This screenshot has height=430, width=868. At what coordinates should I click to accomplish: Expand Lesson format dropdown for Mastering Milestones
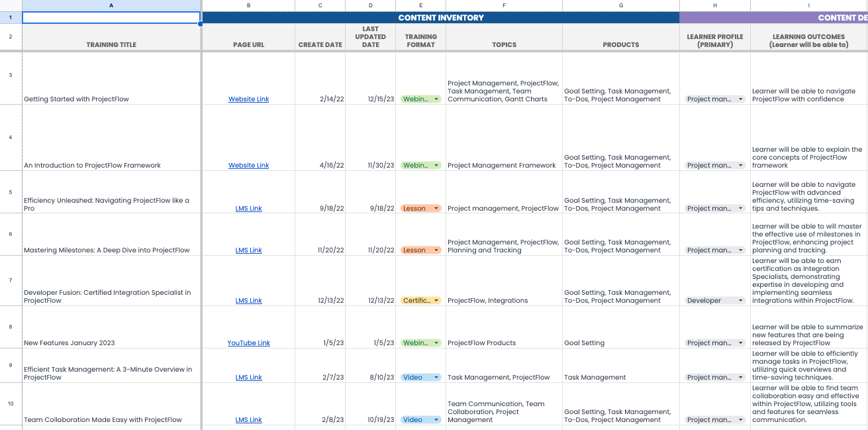coord(420,250)
